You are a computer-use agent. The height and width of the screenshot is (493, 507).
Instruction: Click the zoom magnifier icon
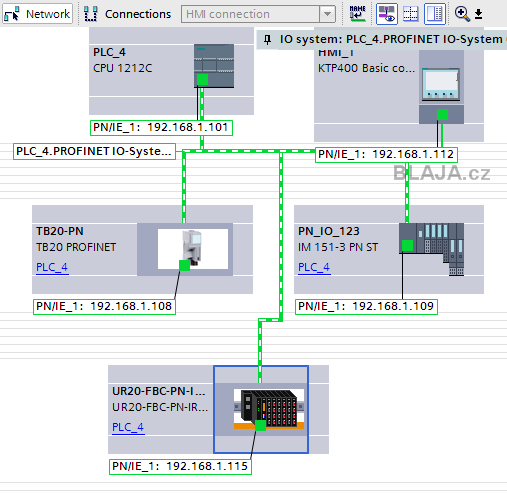click(462, 14)
